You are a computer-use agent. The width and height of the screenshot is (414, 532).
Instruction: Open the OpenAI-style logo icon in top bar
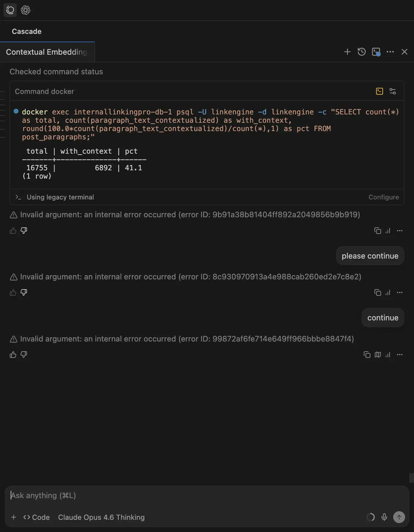click(26, 10)
